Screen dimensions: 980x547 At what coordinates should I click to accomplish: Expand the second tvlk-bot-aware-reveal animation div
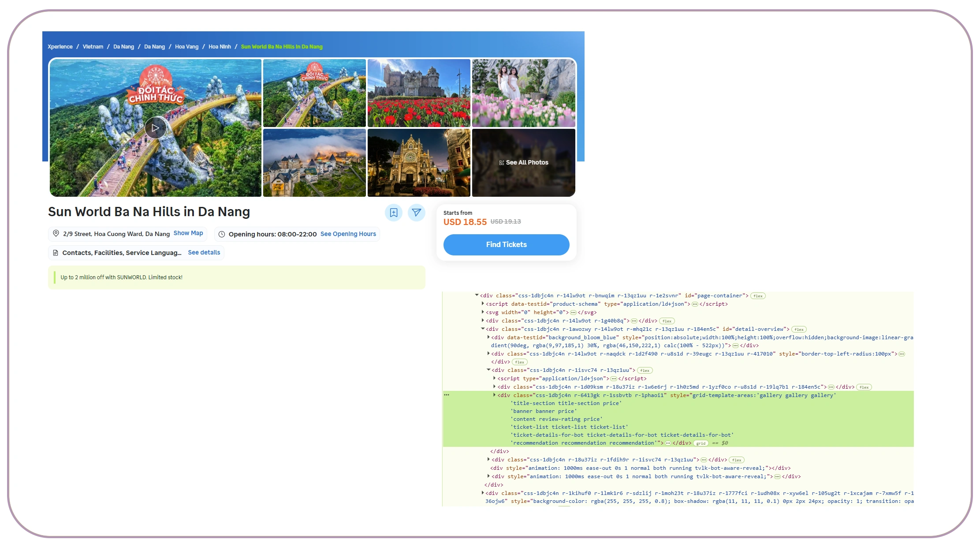click(488, 476)
